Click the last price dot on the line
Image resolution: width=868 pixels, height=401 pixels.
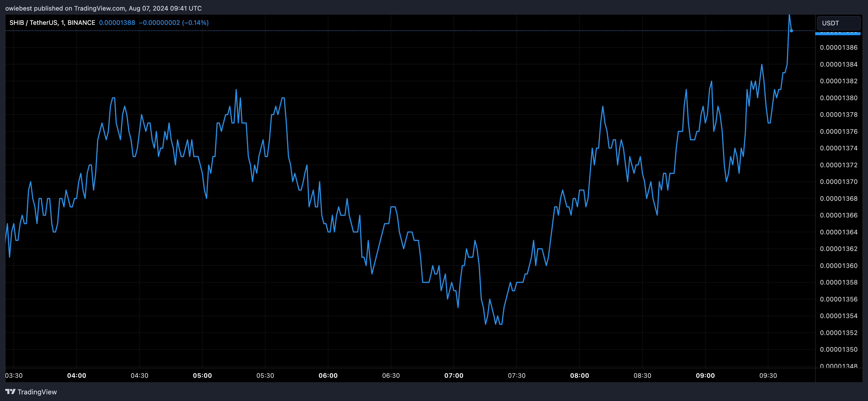pyautogui.click(x=791, y=31)
